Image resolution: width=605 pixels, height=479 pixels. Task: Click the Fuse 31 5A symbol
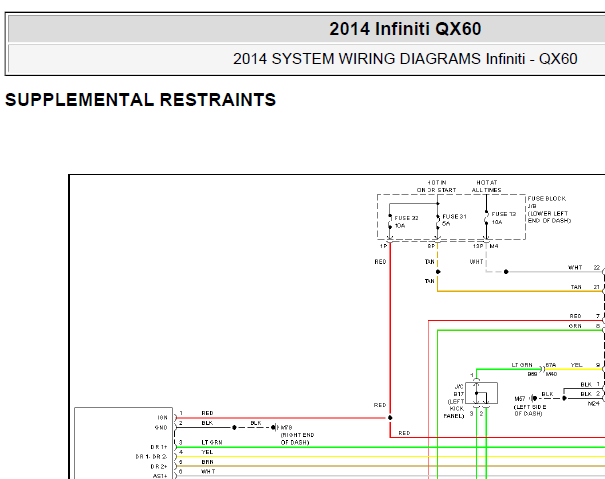438,221
